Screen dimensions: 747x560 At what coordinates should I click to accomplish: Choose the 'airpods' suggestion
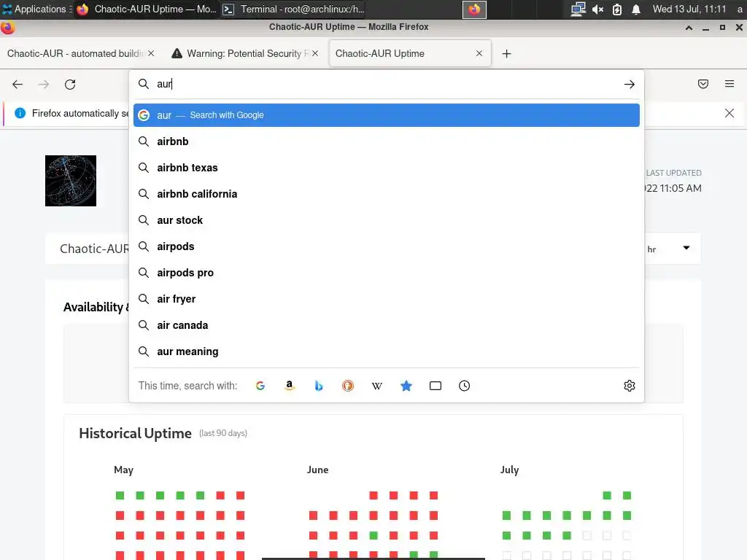[x=387, y=246]
